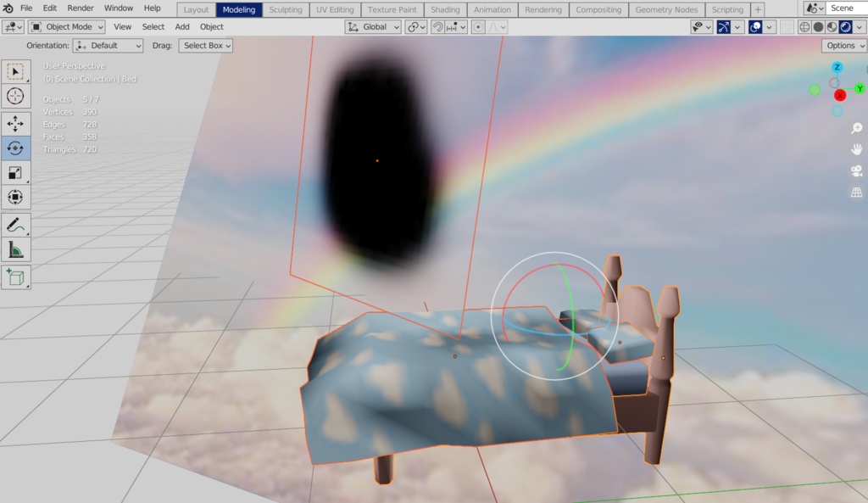Click the Z axis gizmo ball
The image size is (868, 503).
(x=837, y=67)
